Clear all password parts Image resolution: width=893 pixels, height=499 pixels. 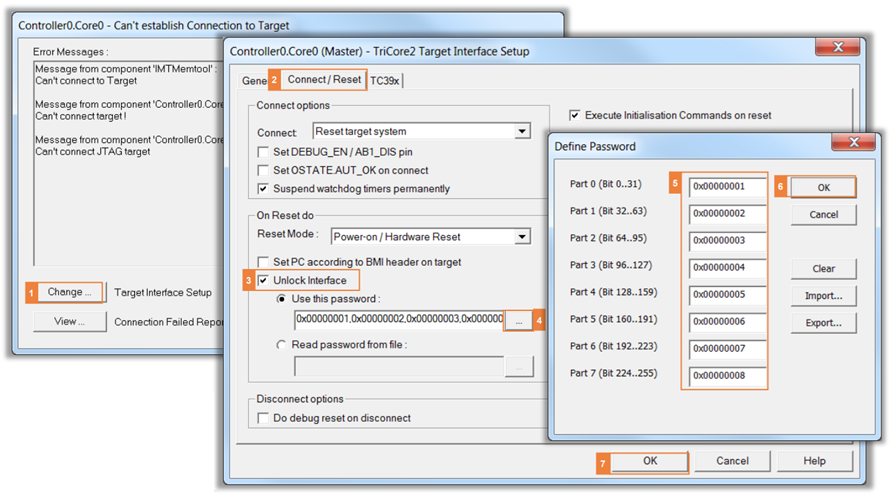[x=824, y=269]
